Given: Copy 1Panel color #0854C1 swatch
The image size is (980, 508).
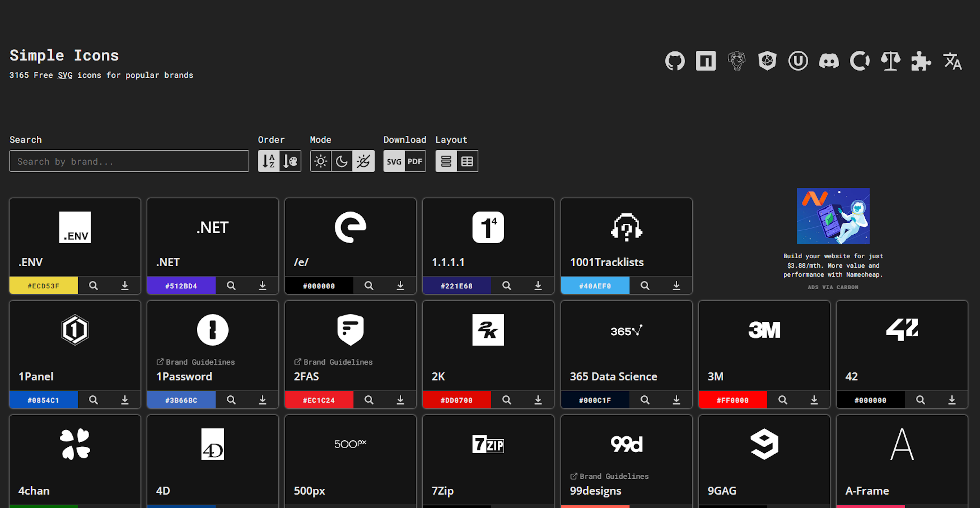Looking at the screenshot, I should (x=43, y=400).
